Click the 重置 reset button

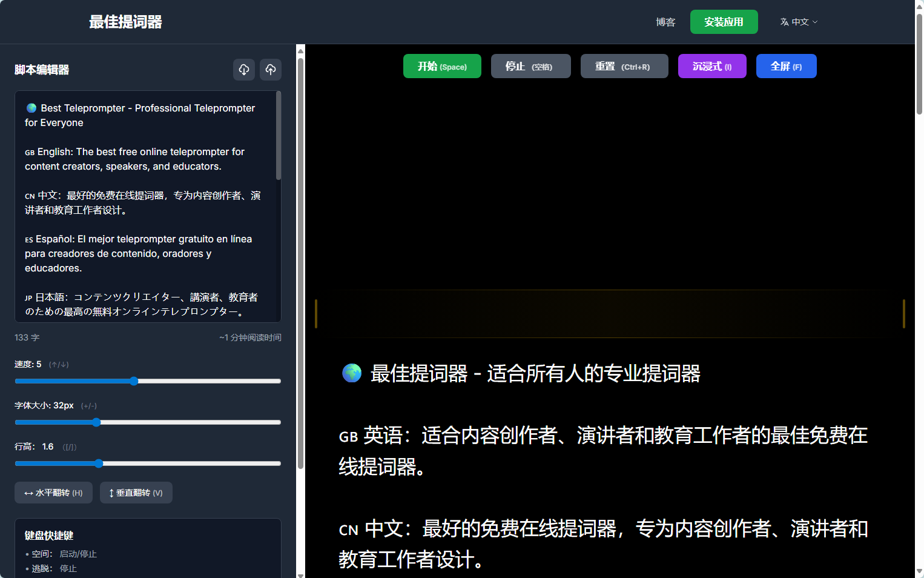[x=624, y=66]
